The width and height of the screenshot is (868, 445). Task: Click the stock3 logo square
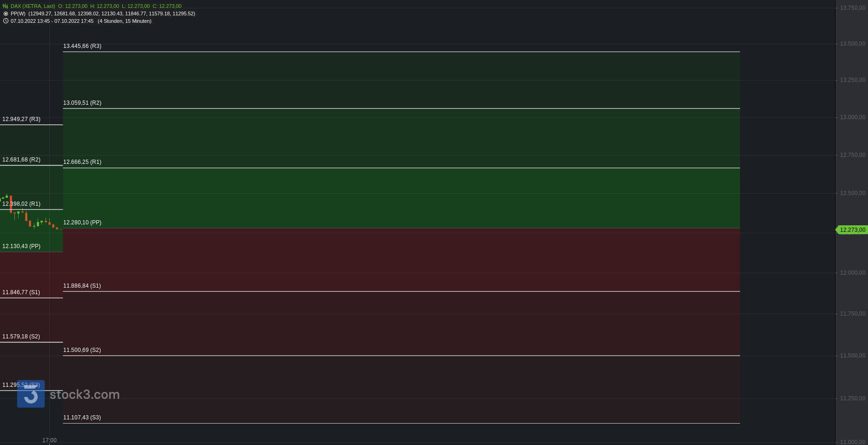[31, 394]
